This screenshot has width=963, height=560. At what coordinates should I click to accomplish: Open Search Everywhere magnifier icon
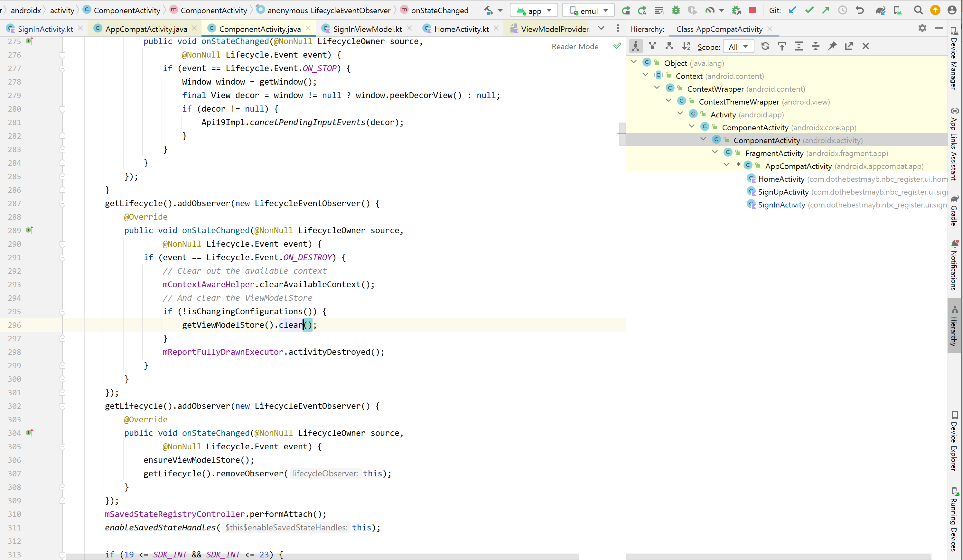click(x=918, y=10)
